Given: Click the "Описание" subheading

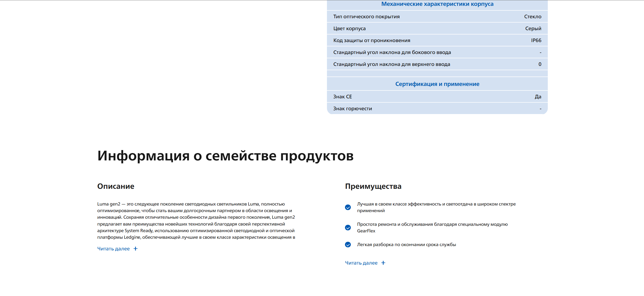Looking at the screenshot, I should click(x=116, y=186).
